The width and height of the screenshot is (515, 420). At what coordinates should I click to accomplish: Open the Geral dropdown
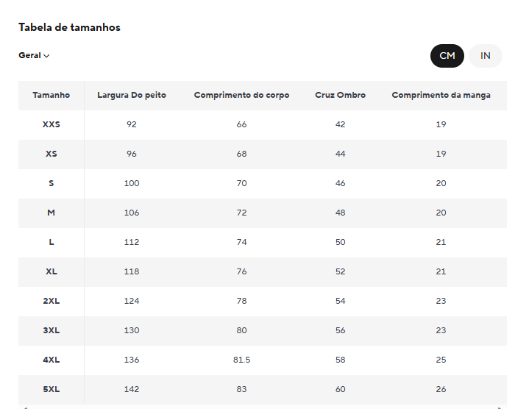coord(34,55)
